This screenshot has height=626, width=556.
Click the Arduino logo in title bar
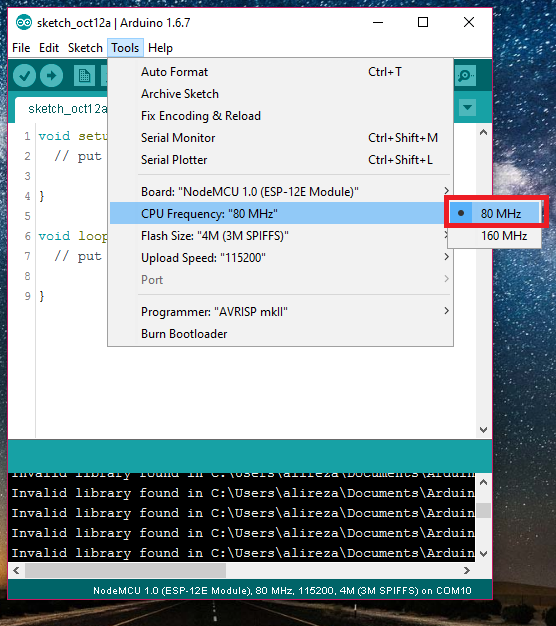tap(24, 22)
